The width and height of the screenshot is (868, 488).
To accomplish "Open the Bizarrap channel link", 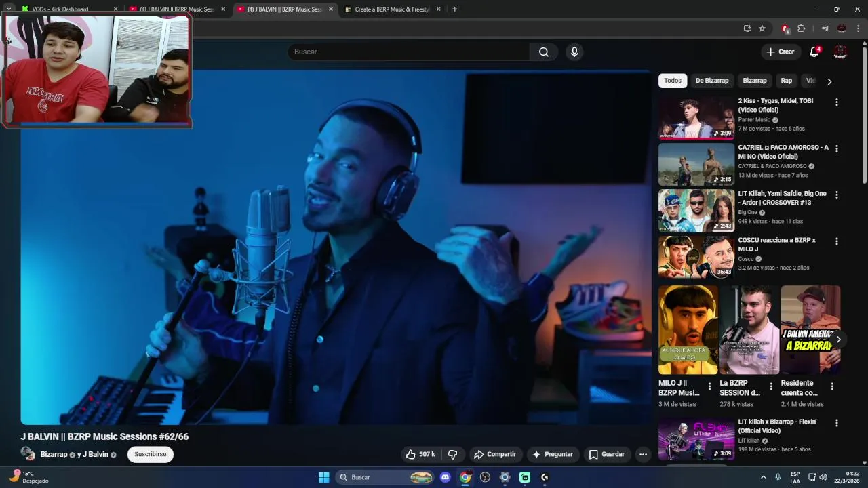I will point(54,455).
